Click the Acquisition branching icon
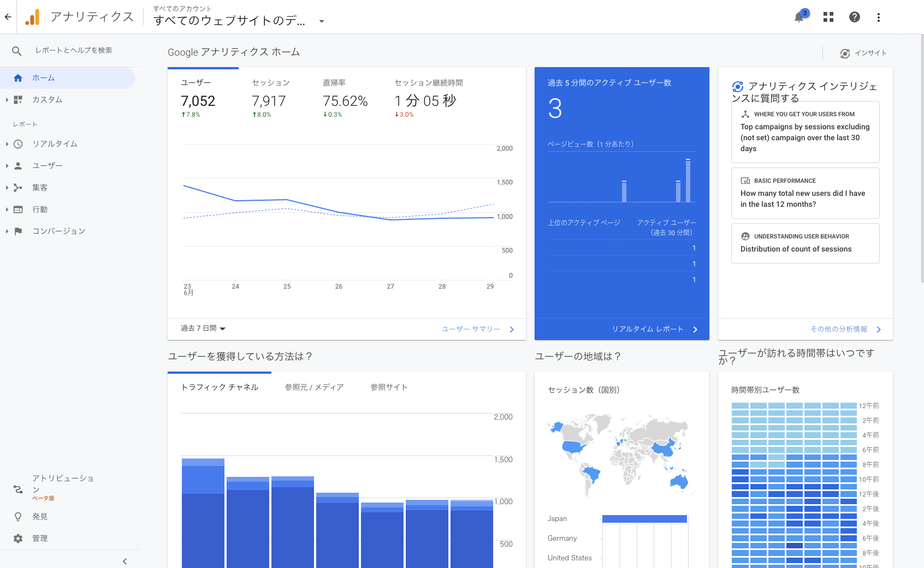Viewport: 924px width, 568px height. (18, 188)
